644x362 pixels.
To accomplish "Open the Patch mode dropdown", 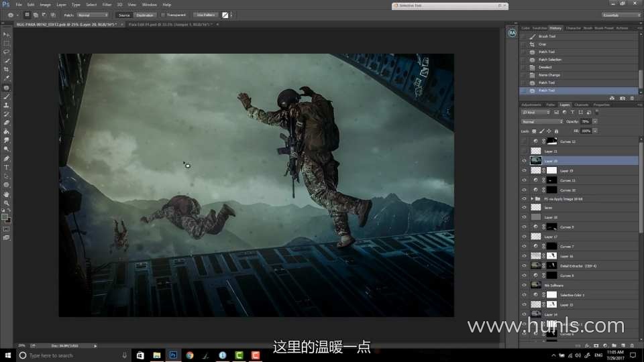I will coord(93,15).
